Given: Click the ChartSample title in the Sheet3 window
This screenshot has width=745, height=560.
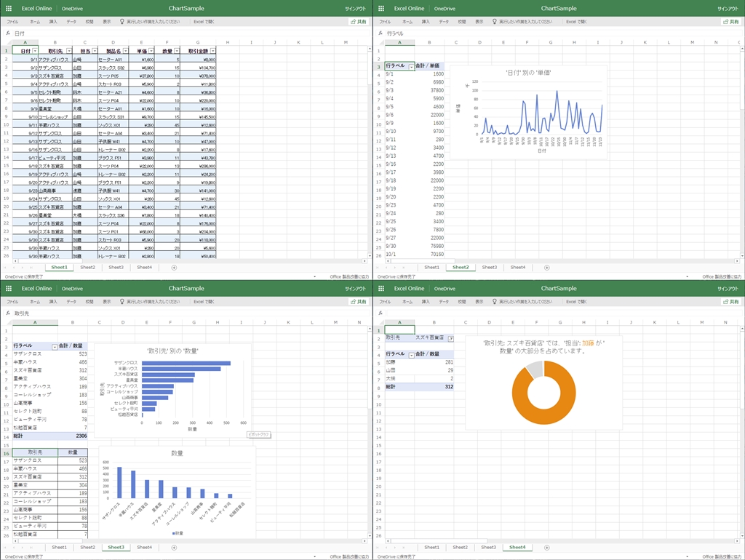Looking at the screenshot, I should [186, 288].
